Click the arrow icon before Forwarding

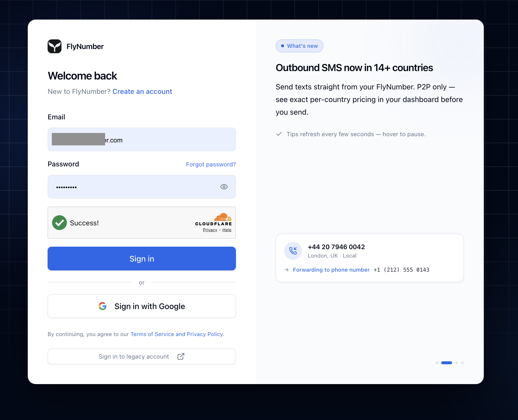(x=287, y=270)
